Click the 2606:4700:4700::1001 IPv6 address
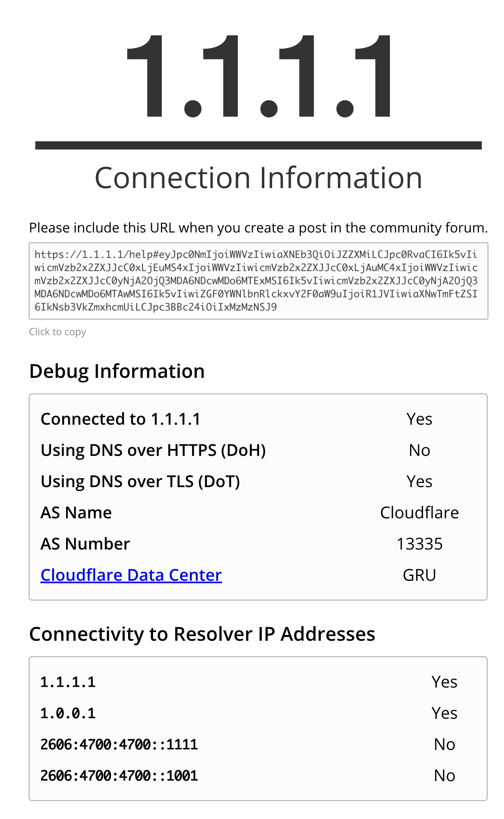 tap(119, 776)
